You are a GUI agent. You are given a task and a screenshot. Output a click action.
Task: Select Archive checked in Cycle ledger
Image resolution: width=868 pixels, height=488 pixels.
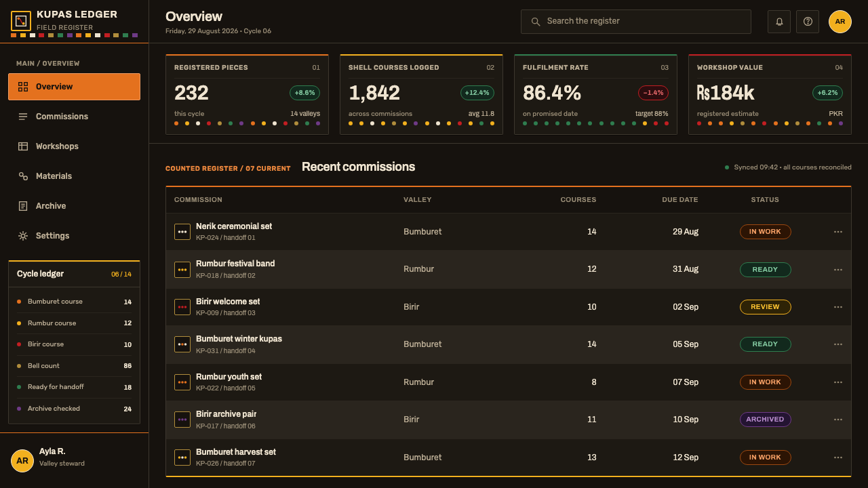point(75,409)
